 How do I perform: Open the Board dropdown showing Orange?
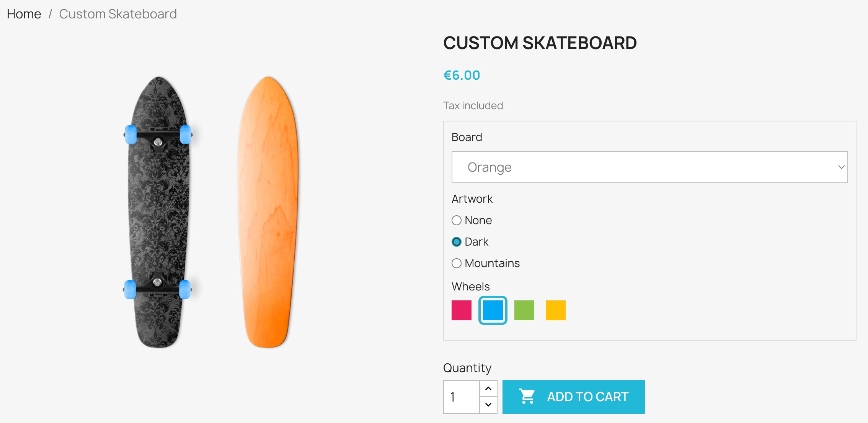(x=649, y=167)
